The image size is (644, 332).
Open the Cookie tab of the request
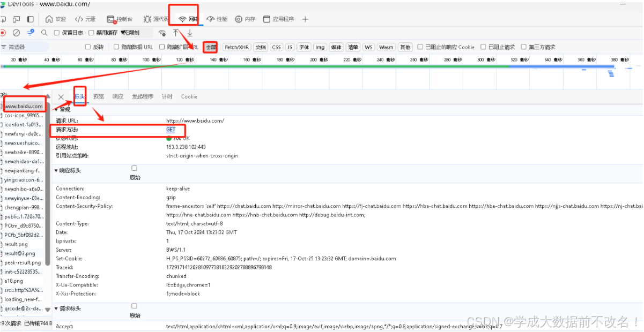click(189, 96)
